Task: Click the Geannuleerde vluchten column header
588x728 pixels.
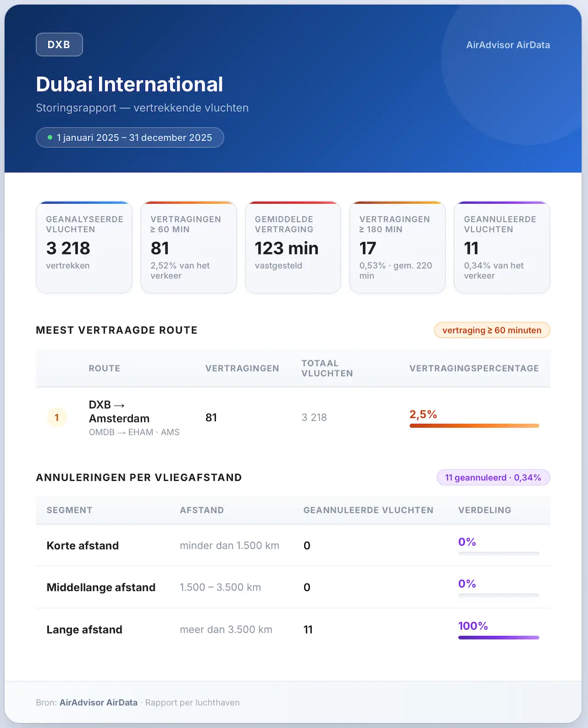Action: tap(368, 510)
